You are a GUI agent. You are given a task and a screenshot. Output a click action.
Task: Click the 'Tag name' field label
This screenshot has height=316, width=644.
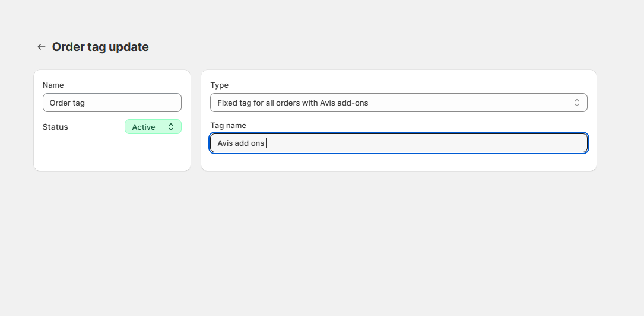(228, 125)
